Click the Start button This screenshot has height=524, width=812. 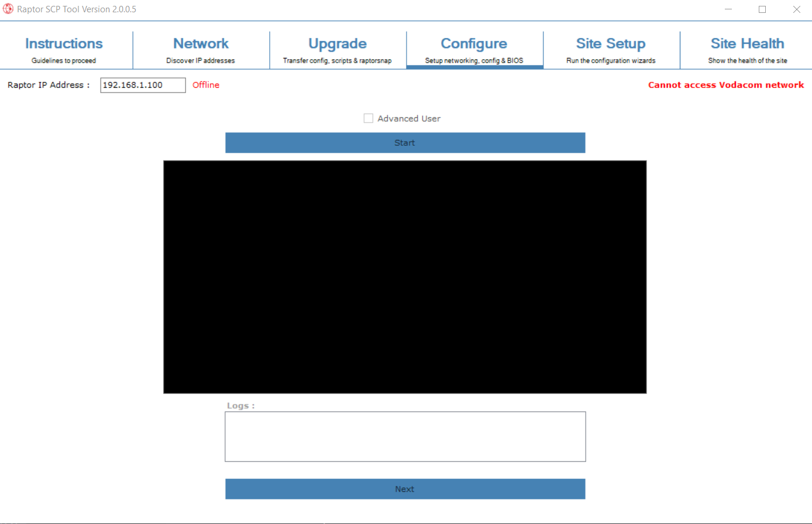tap(405, 142)
